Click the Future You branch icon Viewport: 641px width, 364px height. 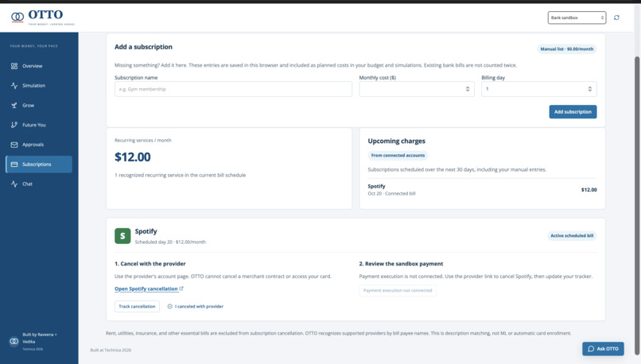point(14,125)
